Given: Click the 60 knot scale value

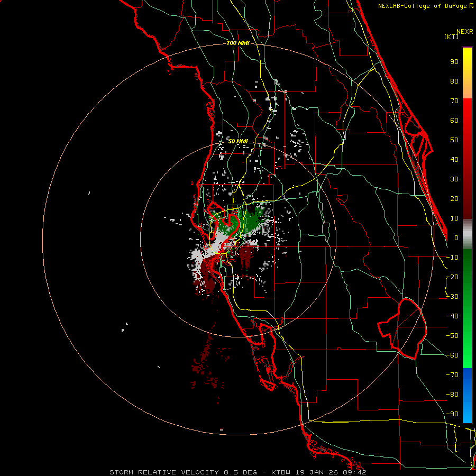Looking at the screenshot, I should pos(454,121).
